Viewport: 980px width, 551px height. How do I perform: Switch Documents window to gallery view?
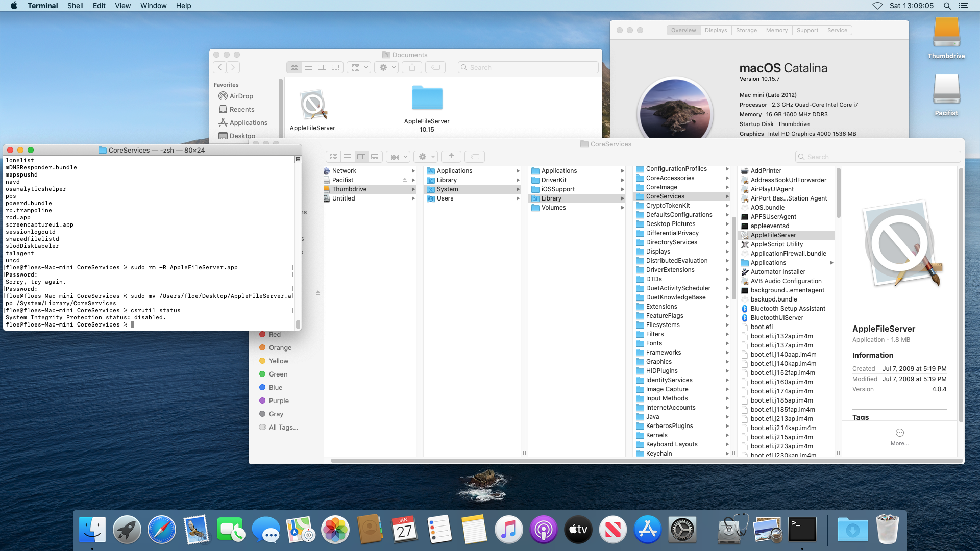click(336, 67)
